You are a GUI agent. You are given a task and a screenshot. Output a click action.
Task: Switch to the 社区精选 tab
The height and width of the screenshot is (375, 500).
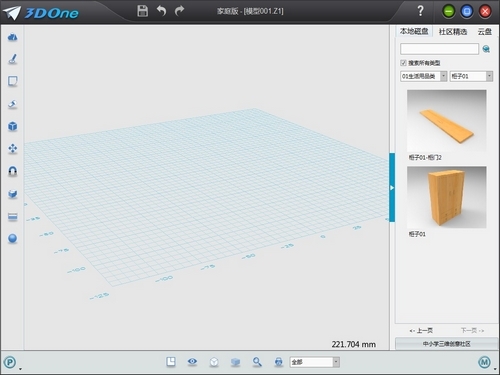(x=452, y=32)
